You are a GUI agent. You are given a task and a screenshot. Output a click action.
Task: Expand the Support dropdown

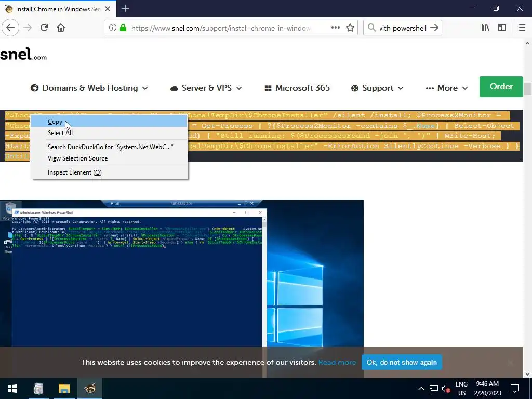pyautogui.click(x=377, y=88)
